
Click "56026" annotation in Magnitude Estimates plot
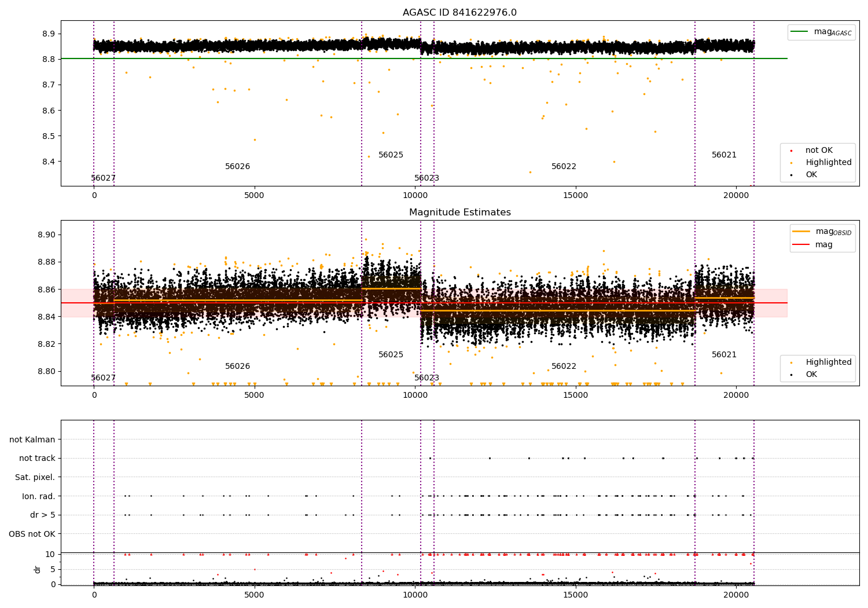click(237, 366)
